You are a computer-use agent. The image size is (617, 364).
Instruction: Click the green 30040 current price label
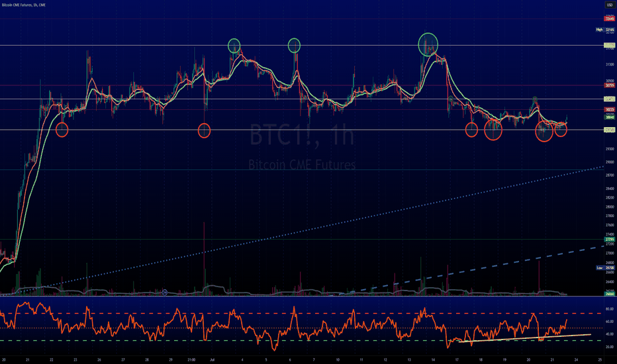[x=610, y=117]
